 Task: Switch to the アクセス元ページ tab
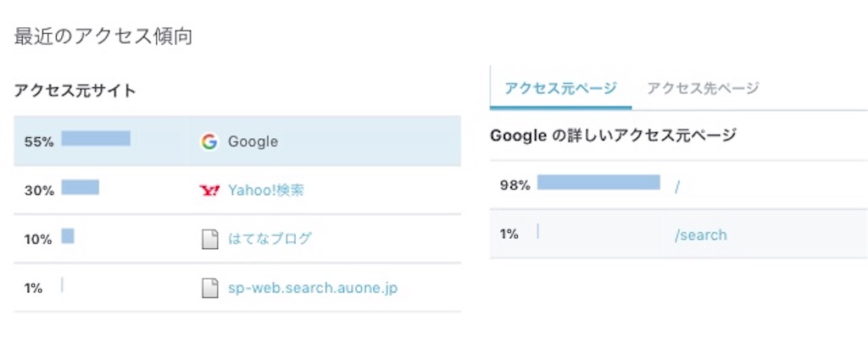pyautogui.click(x=561, y=88)
